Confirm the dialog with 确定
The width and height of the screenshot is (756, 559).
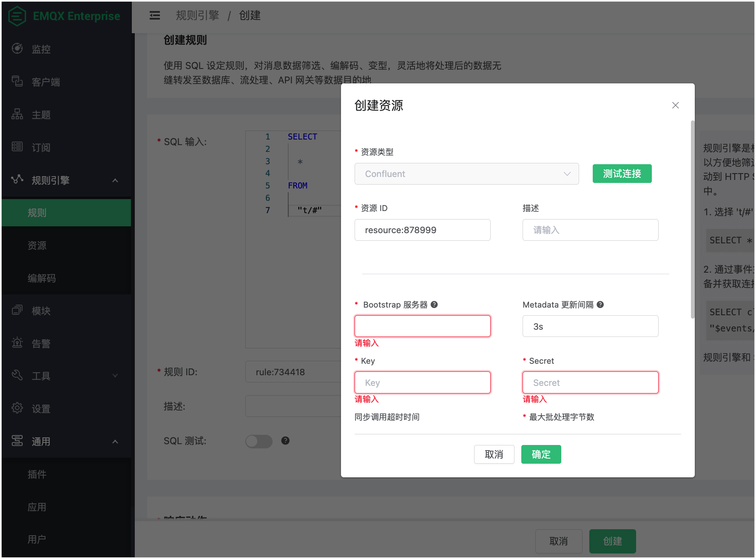pos(541,454)
